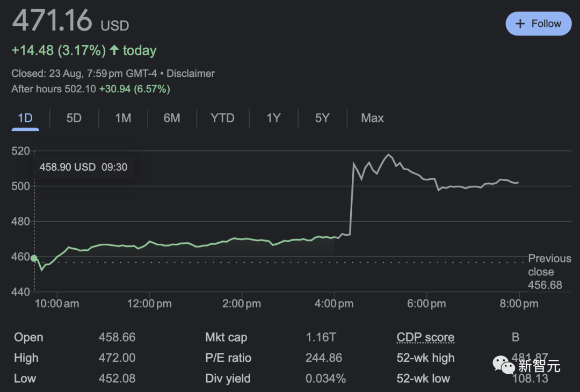Click the plus icon in Follow button

[520, 24]
